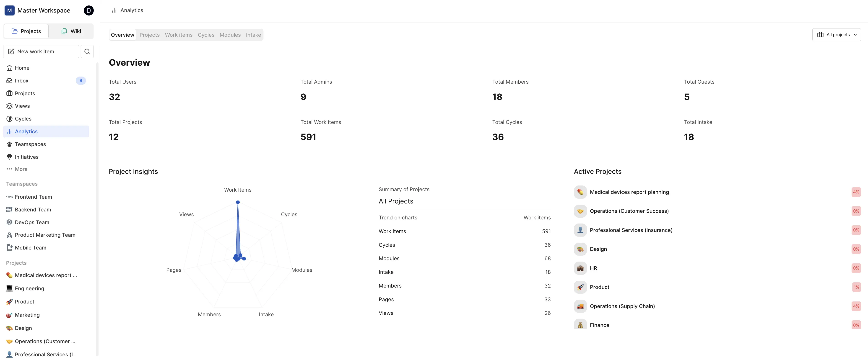Click the 1% badge for Product

coord(856,287)
